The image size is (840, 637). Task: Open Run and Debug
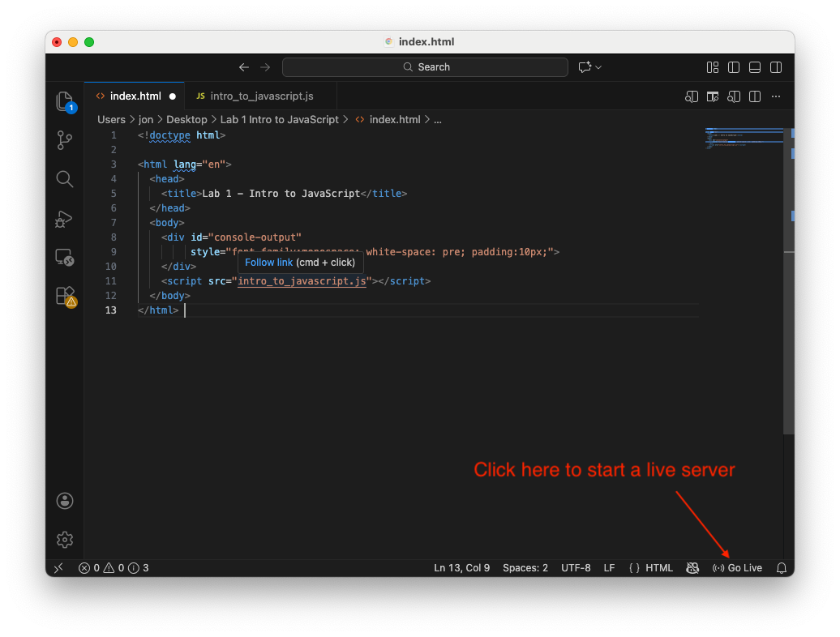[65, 219]
